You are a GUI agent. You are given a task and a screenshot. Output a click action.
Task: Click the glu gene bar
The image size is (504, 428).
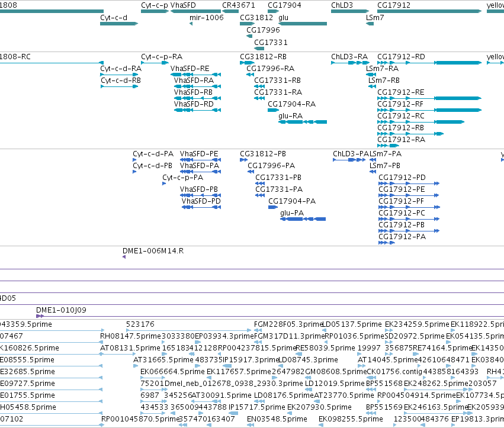click(303, 24)
